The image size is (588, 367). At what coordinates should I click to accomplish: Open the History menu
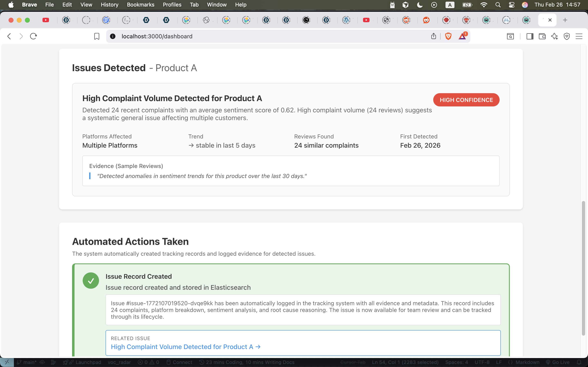coord(109,5)
